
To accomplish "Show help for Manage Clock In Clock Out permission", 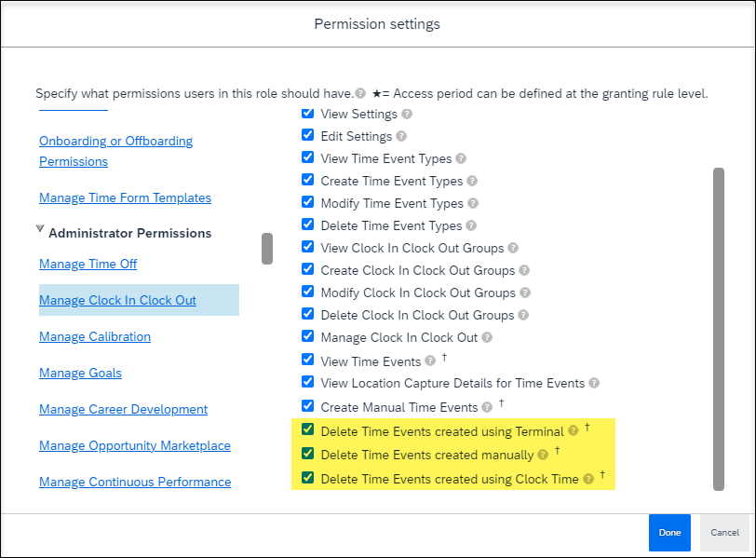I will point(487,337).
